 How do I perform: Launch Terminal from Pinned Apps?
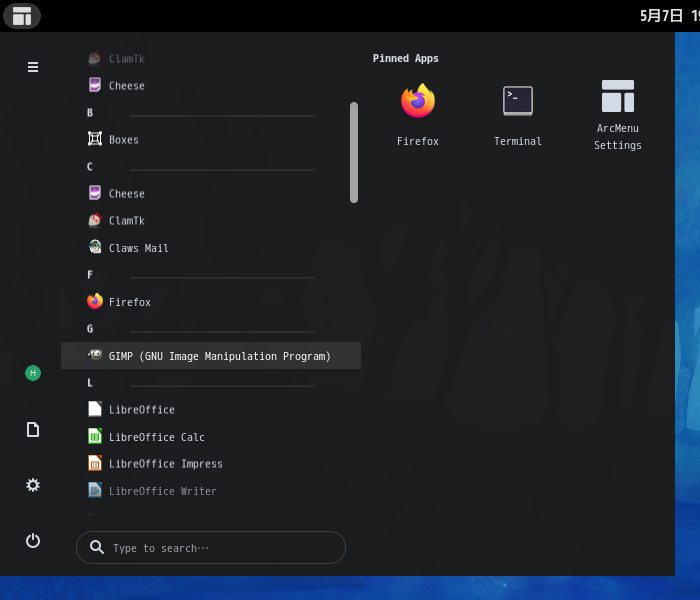click(517, 115)
